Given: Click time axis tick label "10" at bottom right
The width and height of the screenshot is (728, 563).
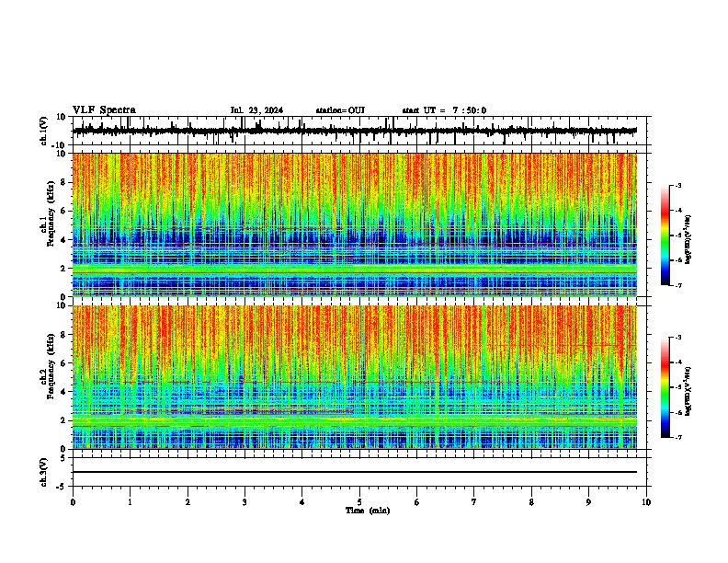Looking at the screenshot, I should 646,502.
